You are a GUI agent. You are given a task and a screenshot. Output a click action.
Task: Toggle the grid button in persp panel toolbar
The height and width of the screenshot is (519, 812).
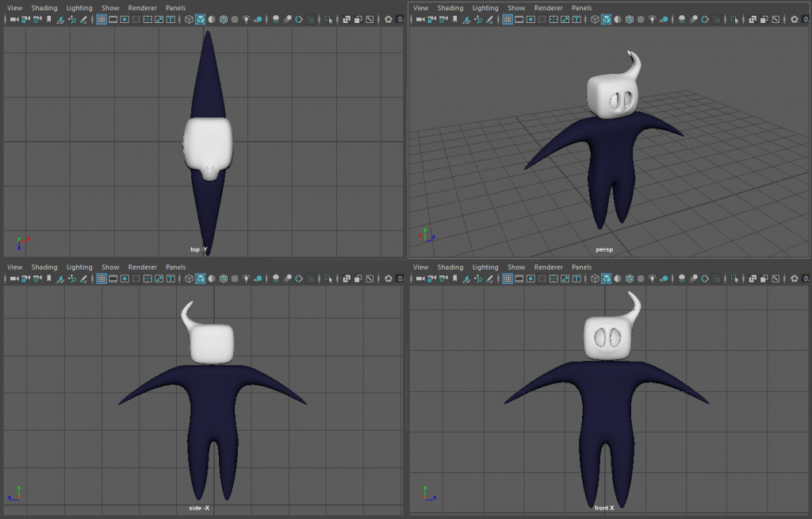point(507,19)
